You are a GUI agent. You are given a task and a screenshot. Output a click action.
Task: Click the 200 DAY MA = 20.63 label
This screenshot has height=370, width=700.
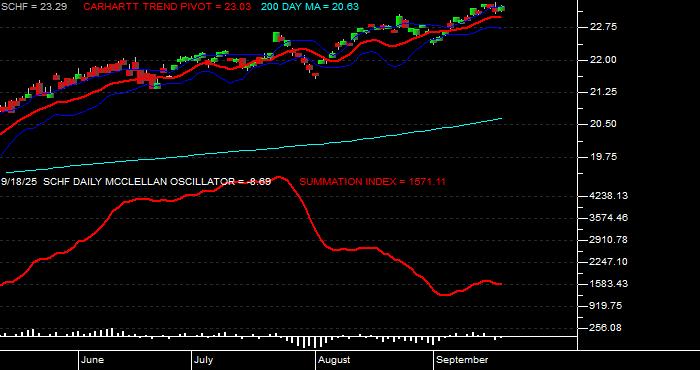309,7
